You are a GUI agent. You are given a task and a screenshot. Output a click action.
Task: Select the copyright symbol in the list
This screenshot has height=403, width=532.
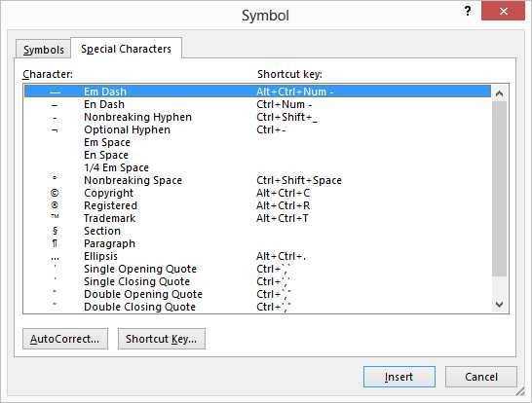(55, 193)
